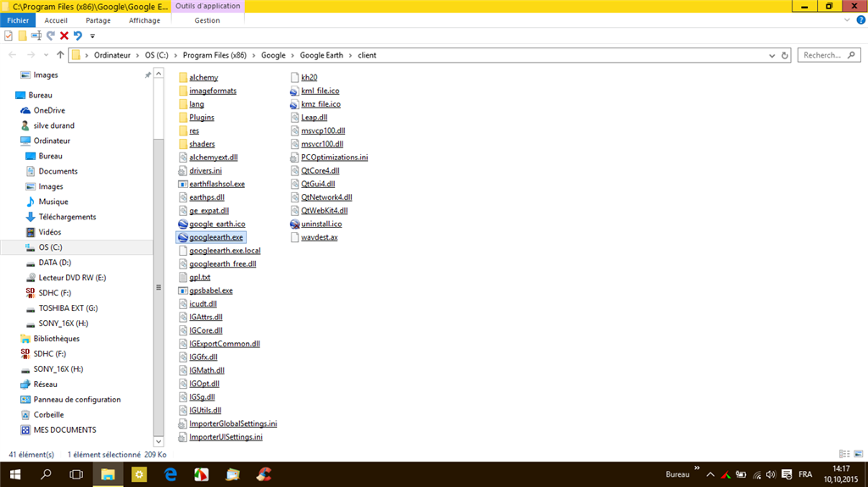
Task: Select drivers.ini file
Action: tap(200, 171)
